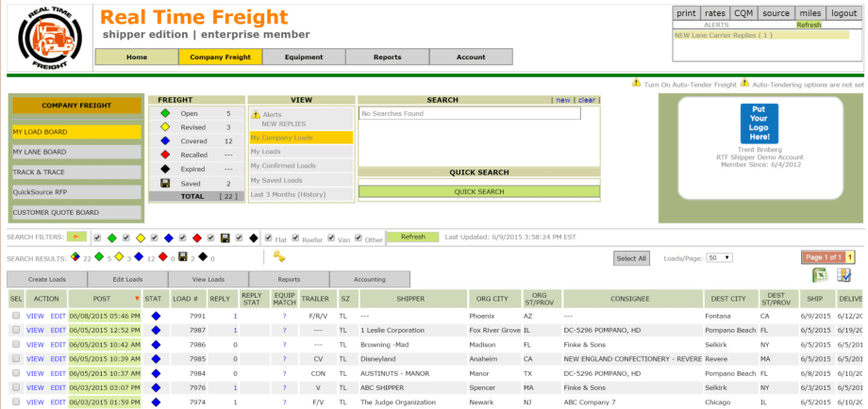The image size is (868, 409).
Task: Export loads with the Excel icon
Action: point(819,274)
